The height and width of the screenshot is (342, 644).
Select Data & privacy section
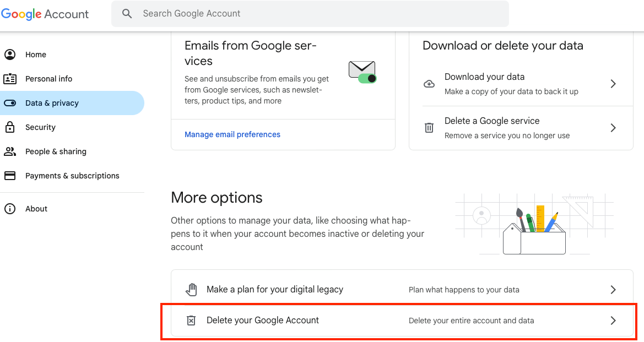click(x=72, y=103)
